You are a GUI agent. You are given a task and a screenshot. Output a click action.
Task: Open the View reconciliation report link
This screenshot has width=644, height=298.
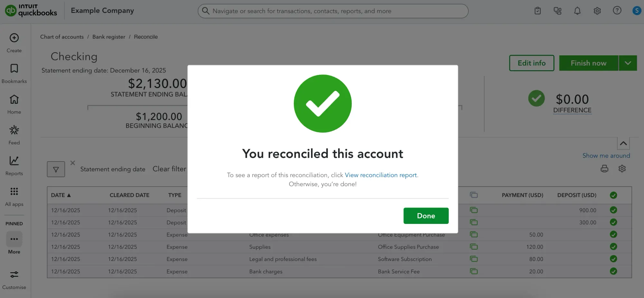(x=381, y=175)
